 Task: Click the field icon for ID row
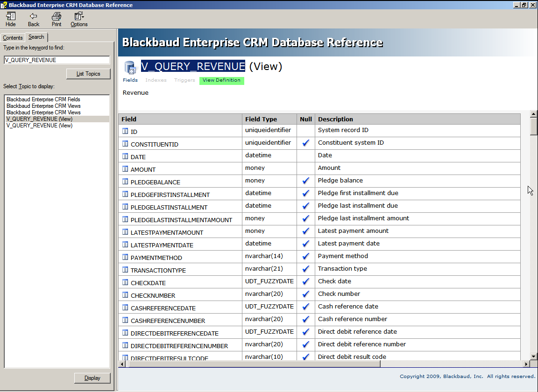click(125, 131)
